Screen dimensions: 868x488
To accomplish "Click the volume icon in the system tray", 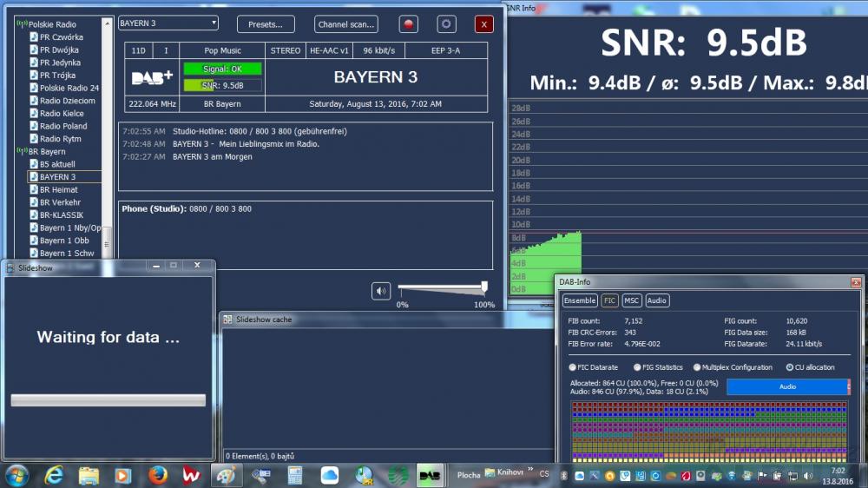I will click(808, 476).
